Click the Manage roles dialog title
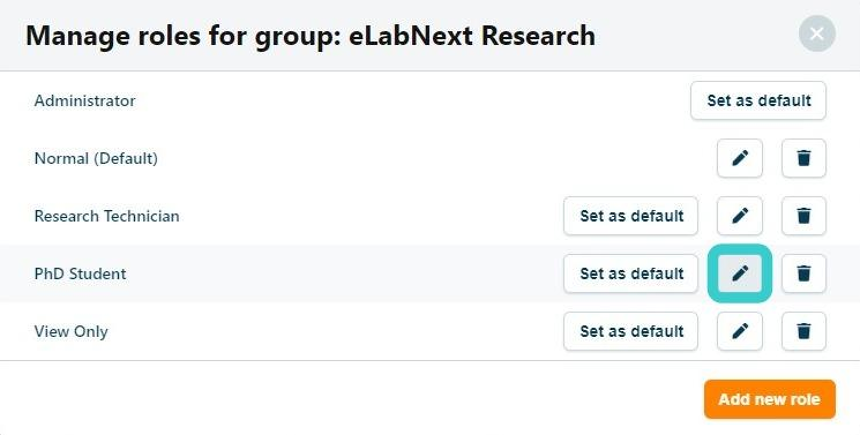Image resolution: width=860 pixels, height=435 pixels. point(310,36)
